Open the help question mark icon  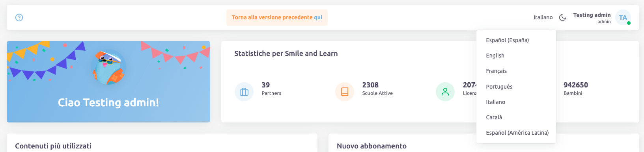click(19, 17)
